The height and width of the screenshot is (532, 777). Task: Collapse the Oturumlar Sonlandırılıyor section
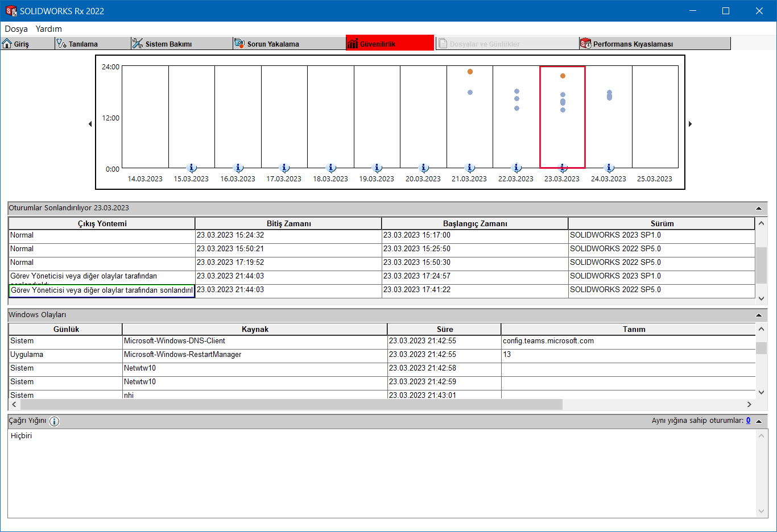click(759, 209)
